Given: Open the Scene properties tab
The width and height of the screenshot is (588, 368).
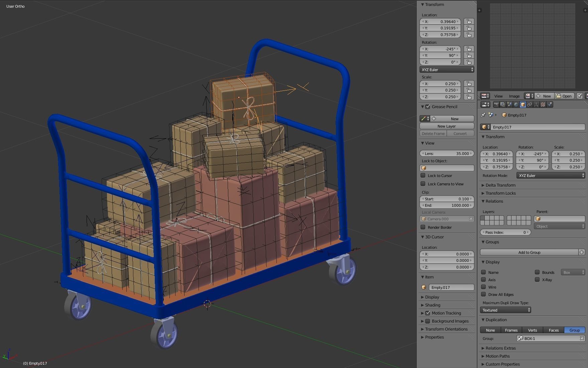Looking at the screenshot, I should point(509,105).
